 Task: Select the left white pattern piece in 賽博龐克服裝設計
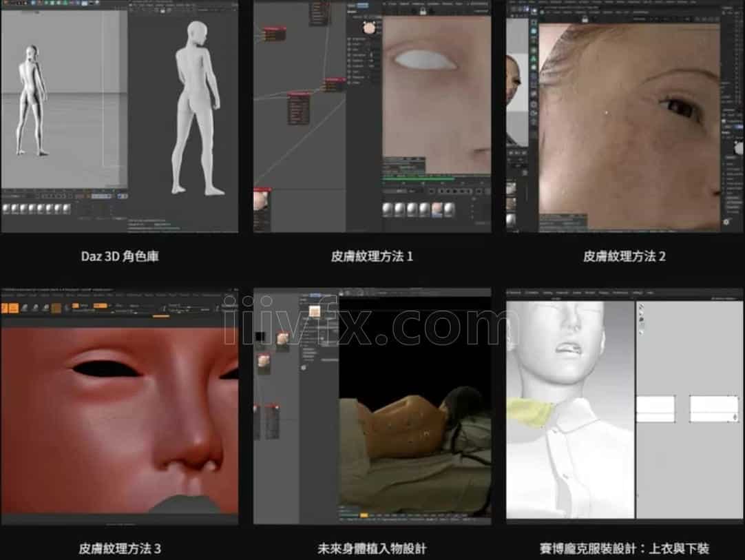(655, 409)
